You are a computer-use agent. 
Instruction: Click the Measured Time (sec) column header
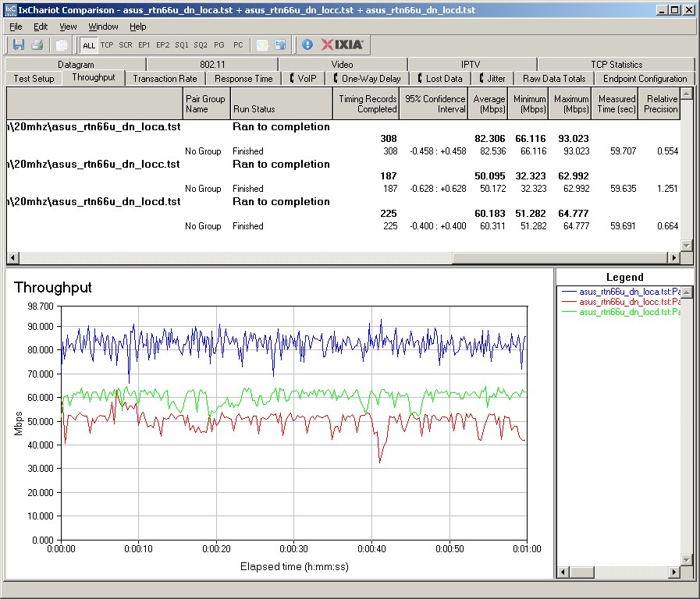pyautogui.click(x=615, y=104)
